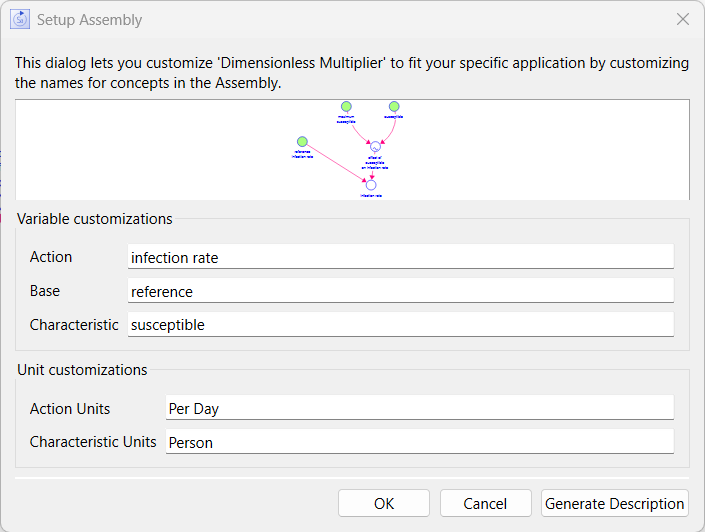Viewport: 705px width, 532px height.
Task: Select the Characteristic Units 'Person' field
Action: pyautogui.click(x=418, y=442)
